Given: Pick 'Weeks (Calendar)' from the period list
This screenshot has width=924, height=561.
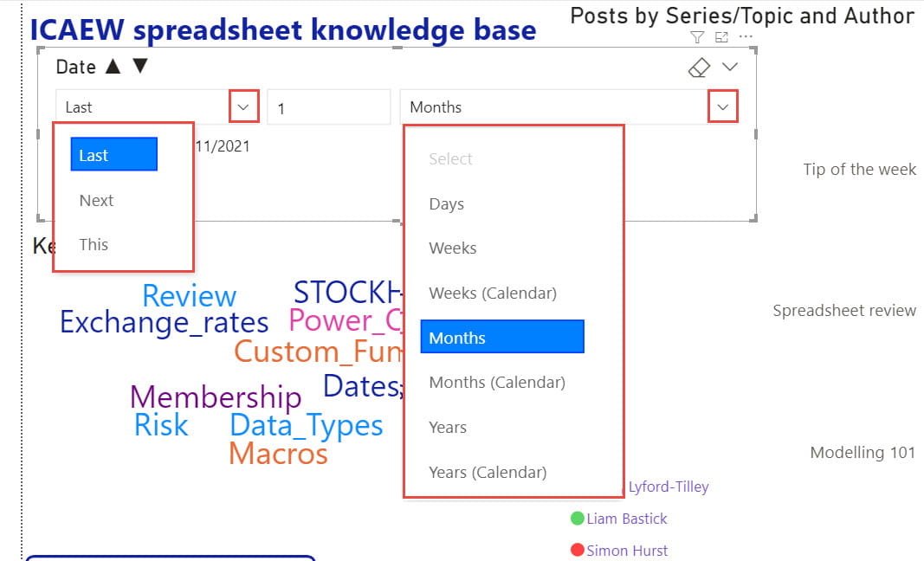Looking at the screenshot, I should tap(492, 293).
